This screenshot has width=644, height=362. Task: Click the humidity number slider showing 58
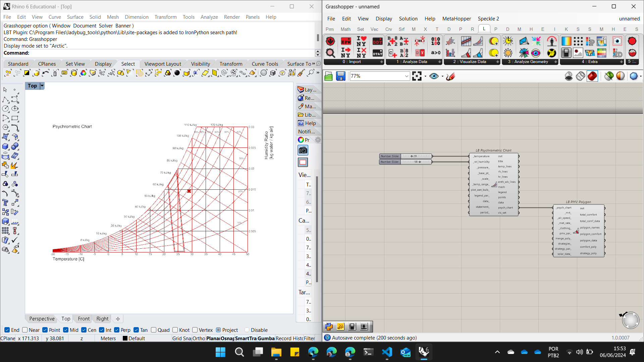tap(406, 162)
